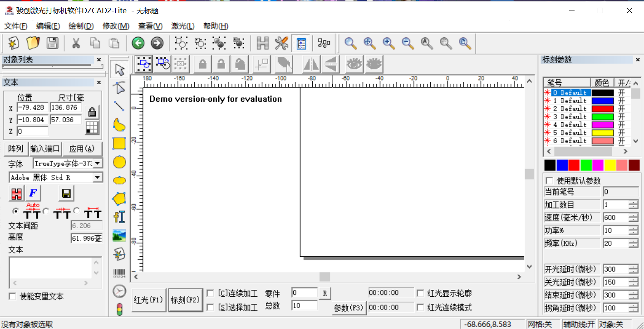Image resolution: width=644 pixels, height=329 pixels.
Task: Select the polygon drawing tool
Action: [119, 199]
